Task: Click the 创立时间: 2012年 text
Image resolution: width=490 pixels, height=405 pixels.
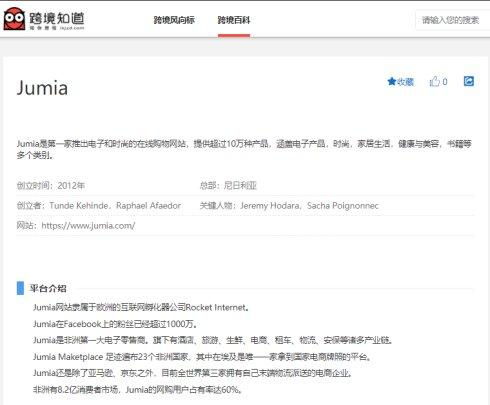Action: coord(51,185)
